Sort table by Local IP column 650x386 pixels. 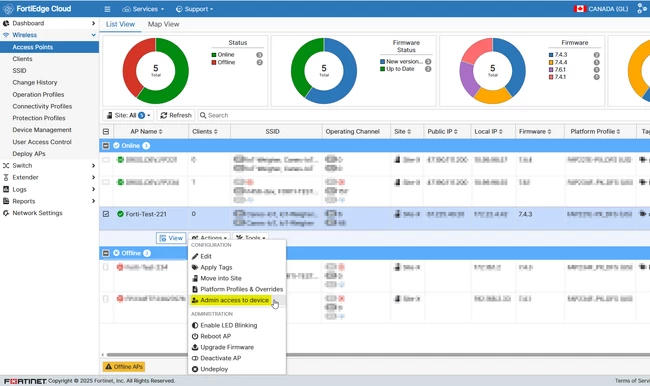(x=488, y=131)
